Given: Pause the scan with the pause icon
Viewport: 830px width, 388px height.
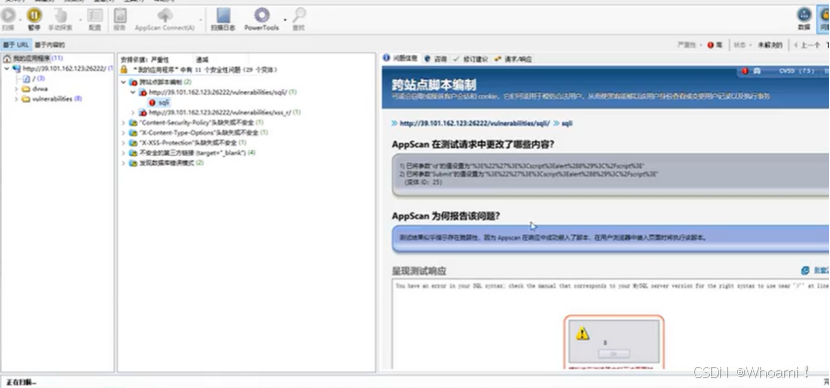Looking at the screenshot, I should click(34, 15).
